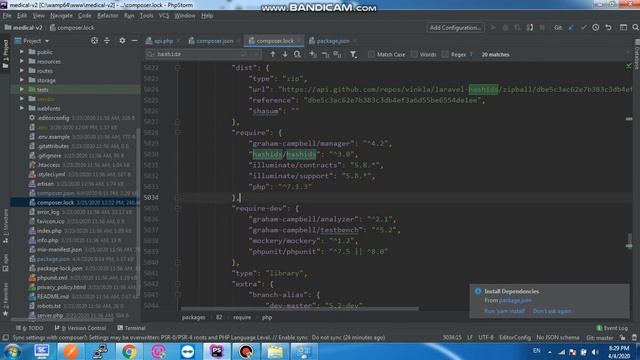640x360 pixels.
Task: Click the editor horizontal scrollbar
Action: [x=300, y=309]
